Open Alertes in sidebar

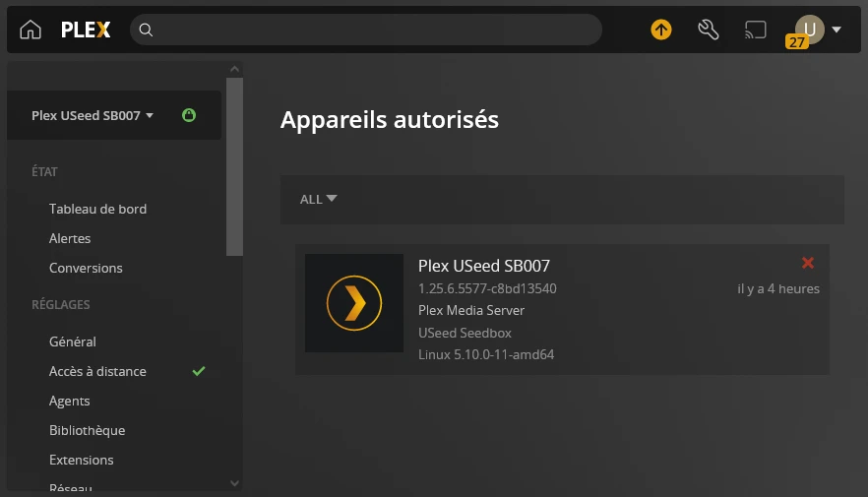click(x=70, y=238)
